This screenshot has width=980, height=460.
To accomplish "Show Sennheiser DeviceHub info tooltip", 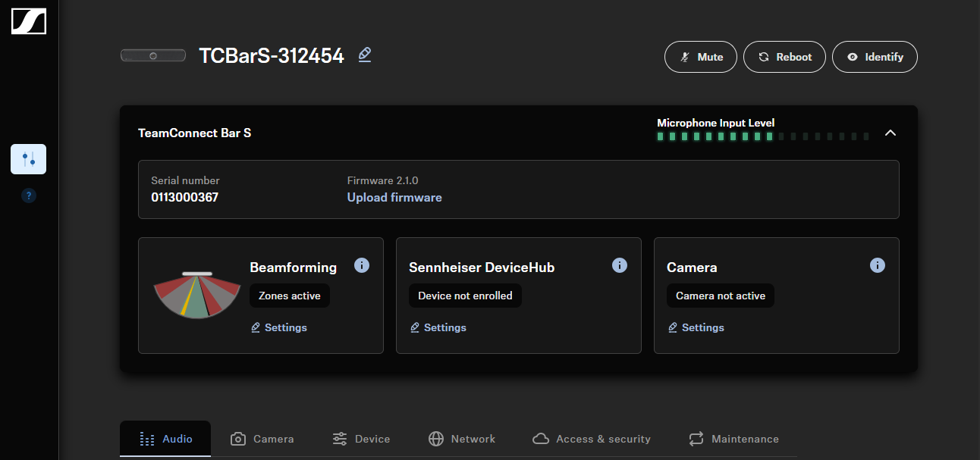I will 620,265.
